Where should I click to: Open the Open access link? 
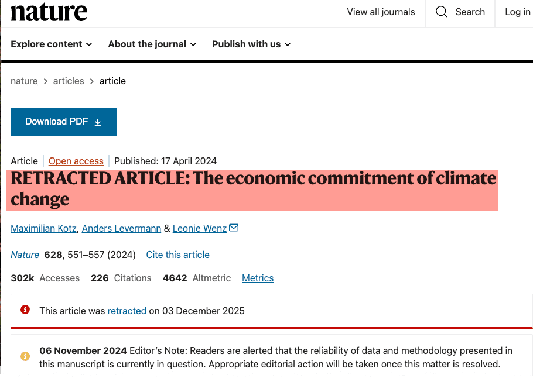(76, 161)
